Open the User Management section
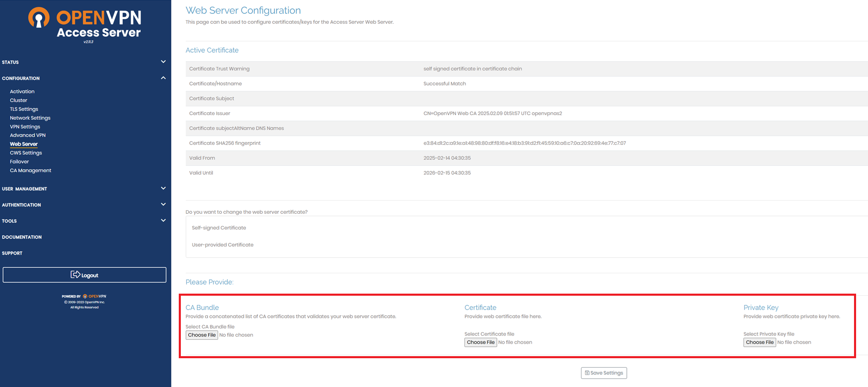The width and height of the screenshot is (868, 387). pos(24,189)
